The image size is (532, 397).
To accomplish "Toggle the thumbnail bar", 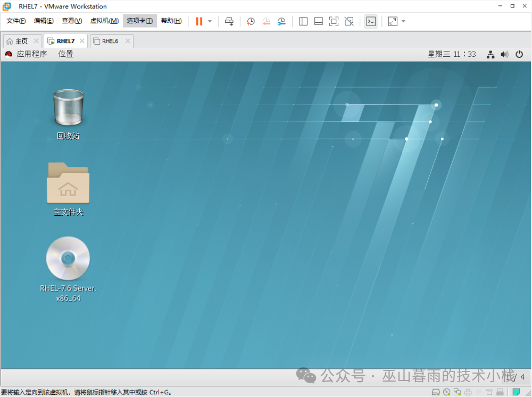I will pyautogui.click(x=319, y=21).
